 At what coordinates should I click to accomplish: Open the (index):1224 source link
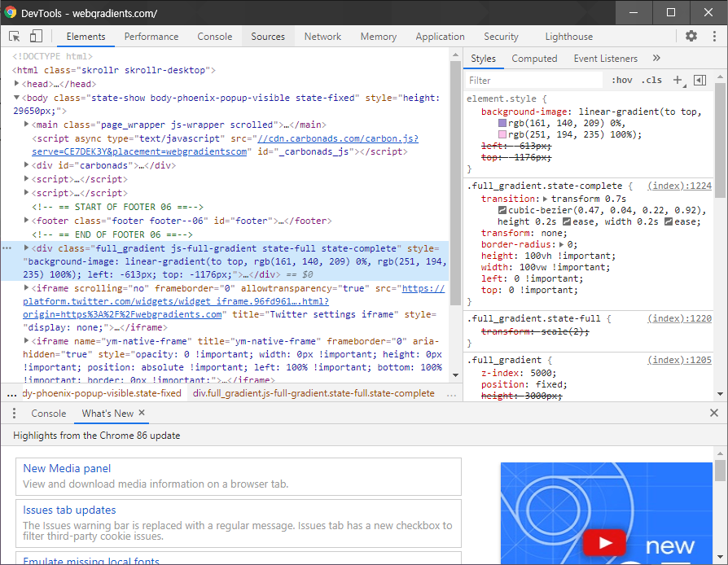pyautogui.click(x=680, y=186)
